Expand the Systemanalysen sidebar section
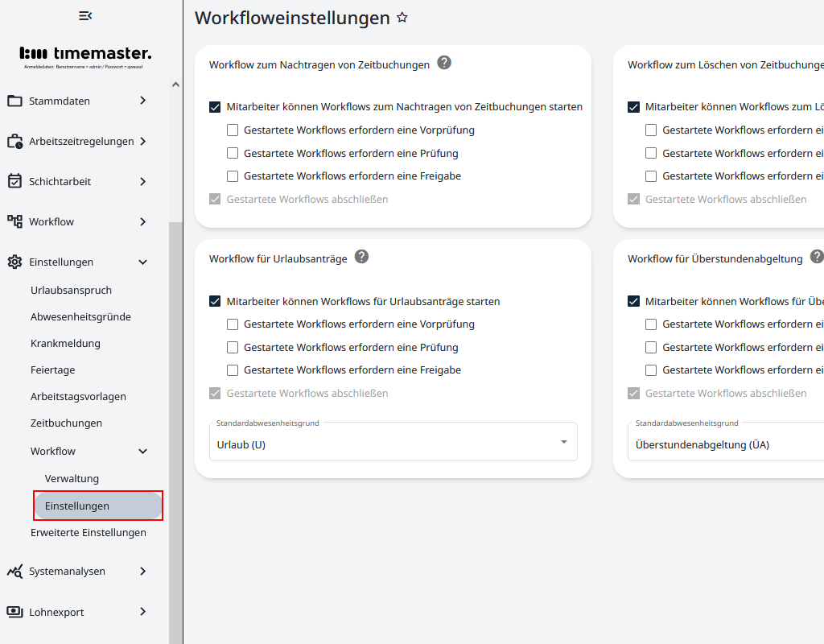 [142, 571]
